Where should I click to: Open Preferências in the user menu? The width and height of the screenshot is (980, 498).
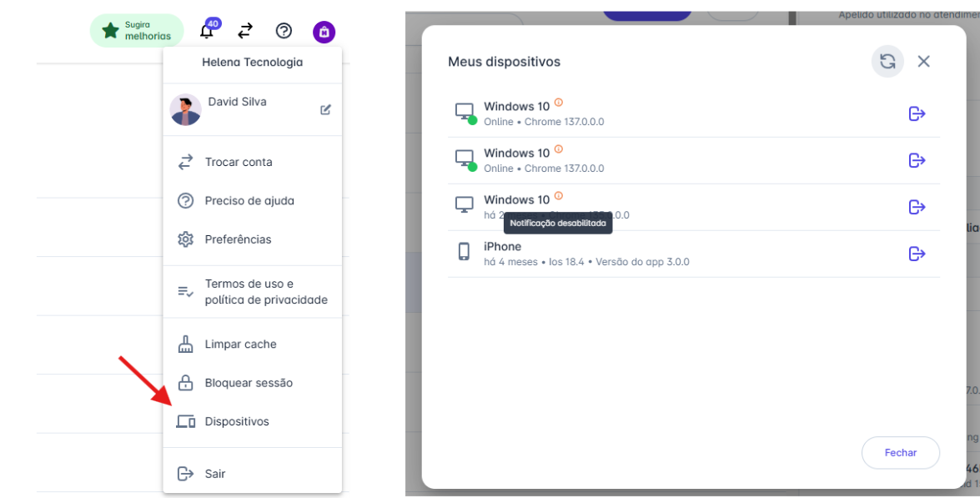pyautogui.click(x=238, y=239)
